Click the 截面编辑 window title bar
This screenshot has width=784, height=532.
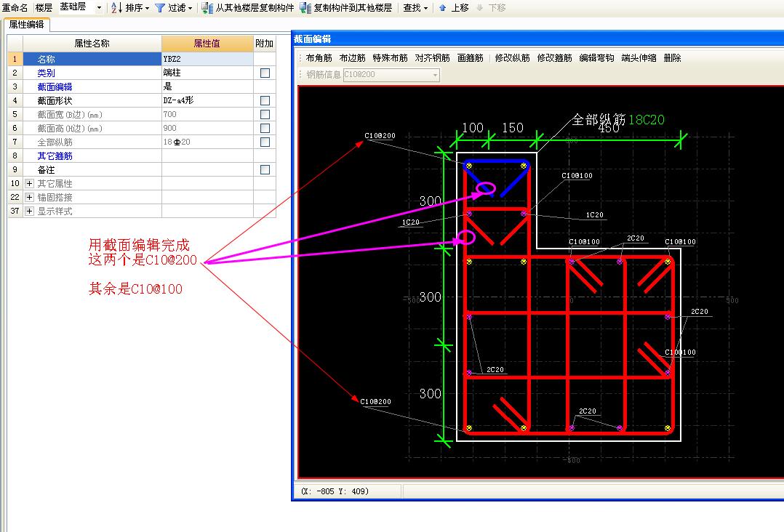click(537, 39)
